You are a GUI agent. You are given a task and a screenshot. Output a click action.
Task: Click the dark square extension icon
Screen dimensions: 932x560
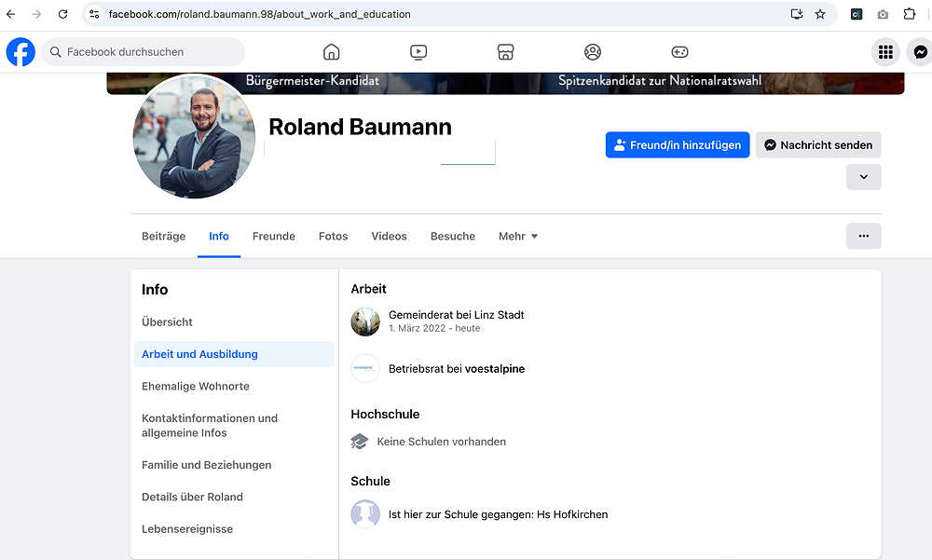click(857, 14)
